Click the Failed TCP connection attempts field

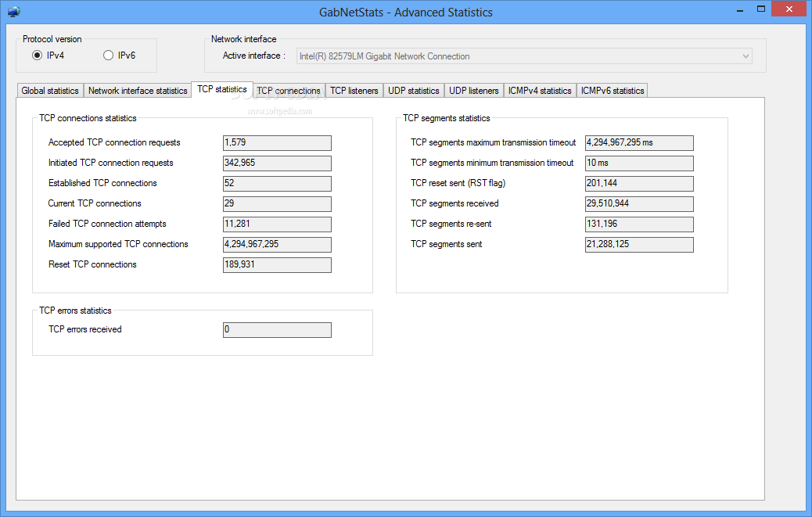[x=277, y=224]
